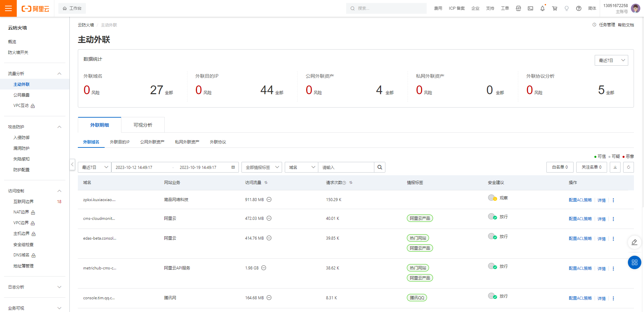Refresh the outbound domain list
The image size is (644, 312).
pyautogui.click(x=628, y=167)
